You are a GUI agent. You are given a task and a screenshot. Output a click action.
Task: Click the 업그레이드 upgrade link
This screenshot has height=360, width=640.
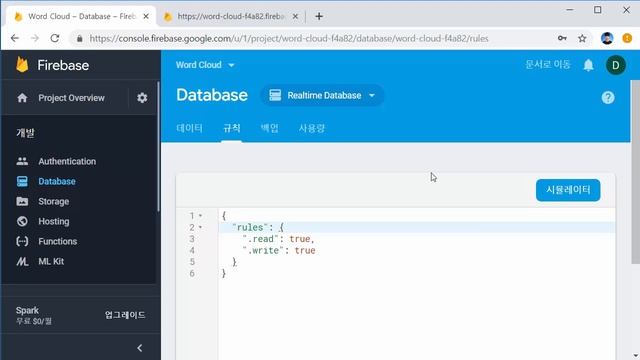(x=125, y=315)
